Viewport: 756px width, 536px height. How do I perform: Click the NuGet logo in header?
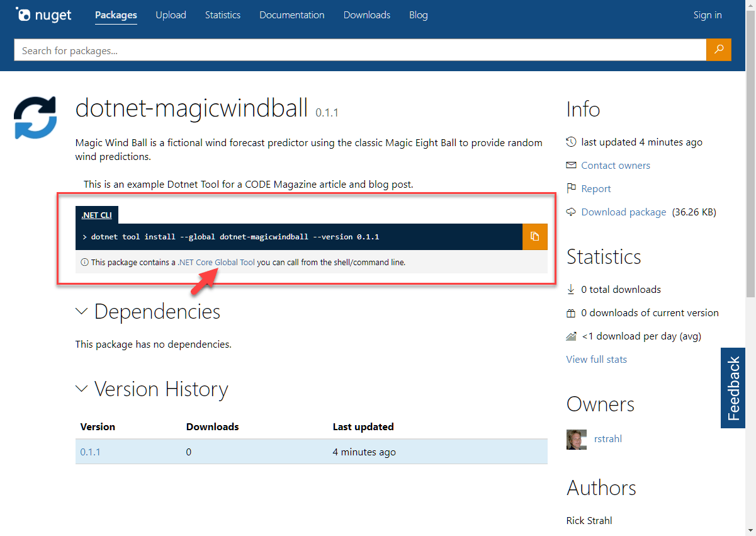point(43,15)
